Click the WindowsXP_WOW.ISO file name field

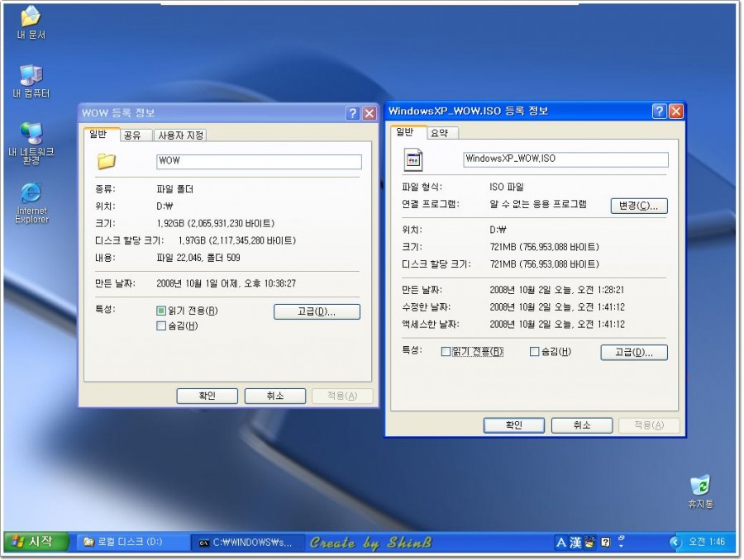565,159
